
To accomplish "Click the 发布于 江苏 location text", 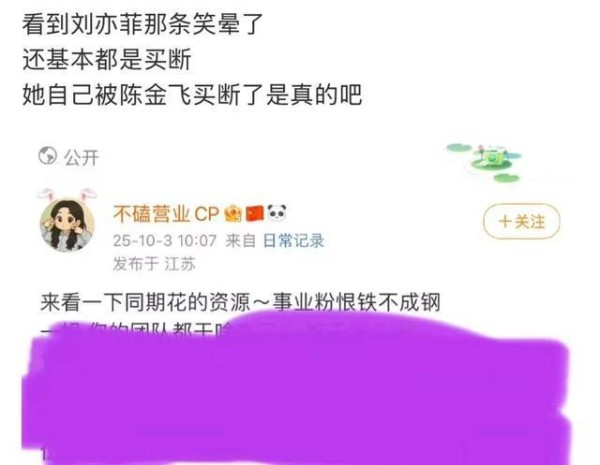I will point(154,264).
